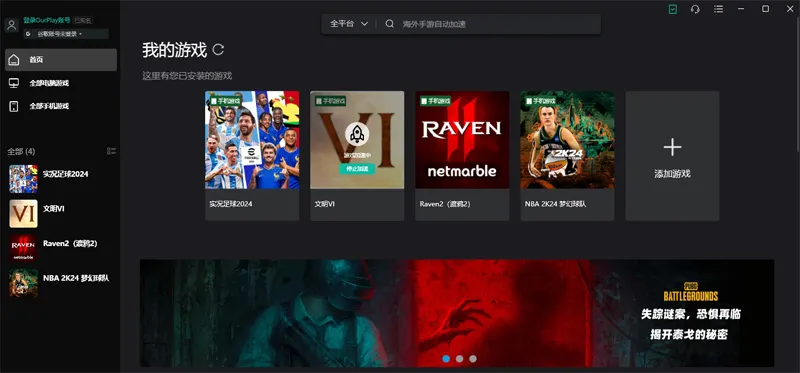Select the 首页 home menu item
Screen dimensions: 800x373
point(61,60)
